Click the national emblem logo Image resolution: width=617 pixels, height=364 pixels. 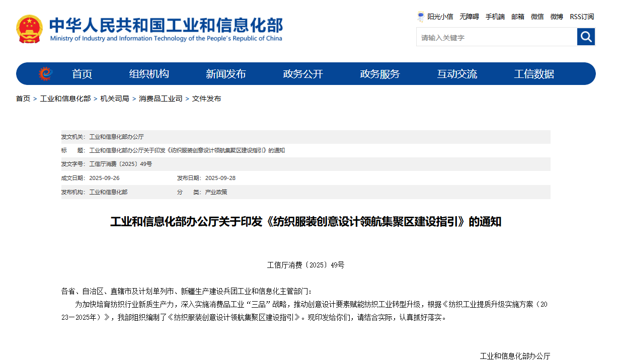(x=30, y=29)
